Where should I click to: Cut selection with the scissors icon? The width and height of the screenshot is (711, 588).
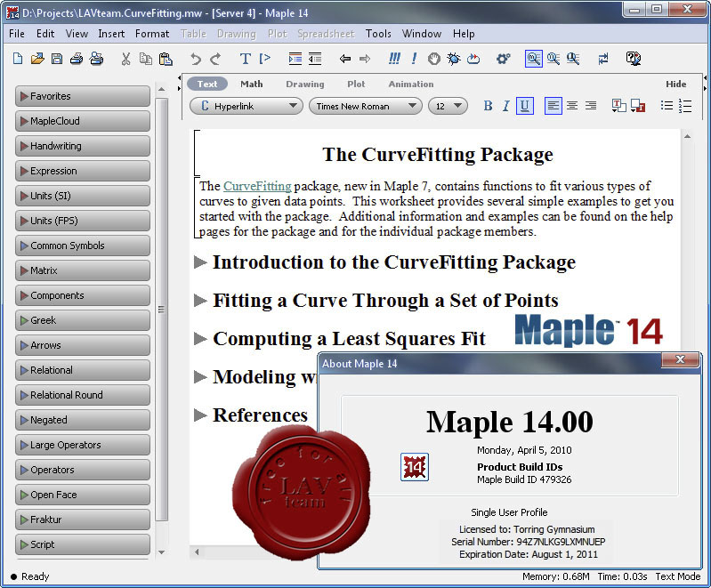click(x=125, y=59)
